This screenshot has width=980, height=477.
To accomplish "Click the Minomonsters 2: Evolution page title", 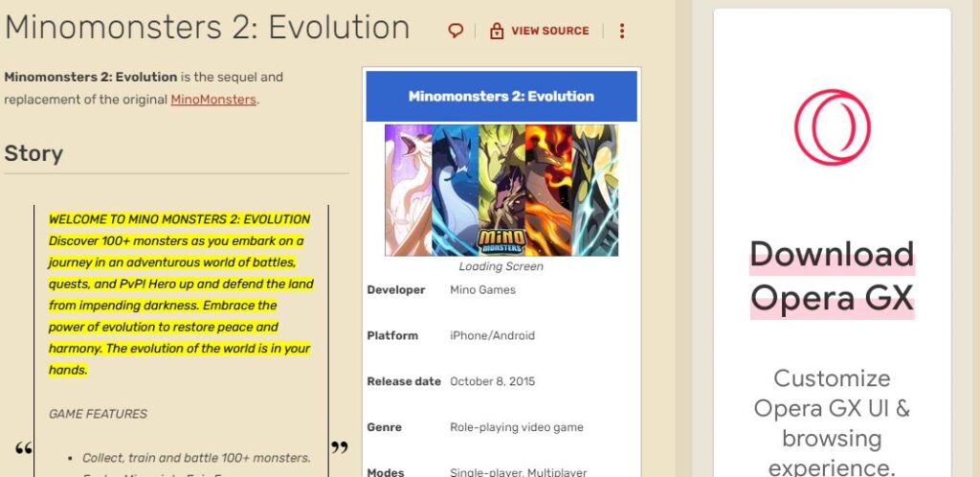I will coord(208,28).
